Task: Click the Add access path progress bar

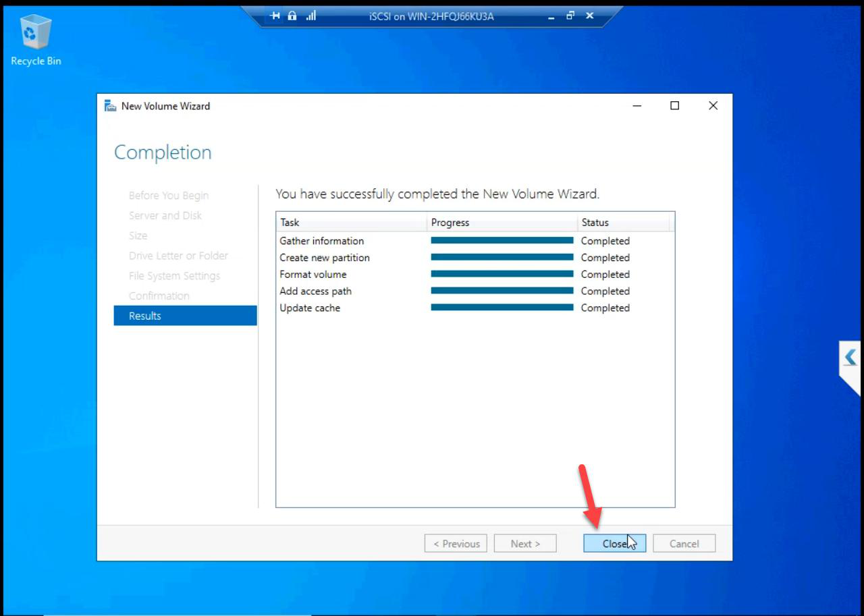Action: pyautogui.click(x=502, y=291)
